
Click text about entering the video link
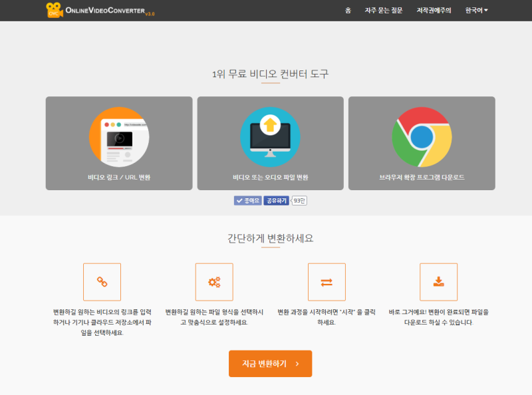(102, 322)
